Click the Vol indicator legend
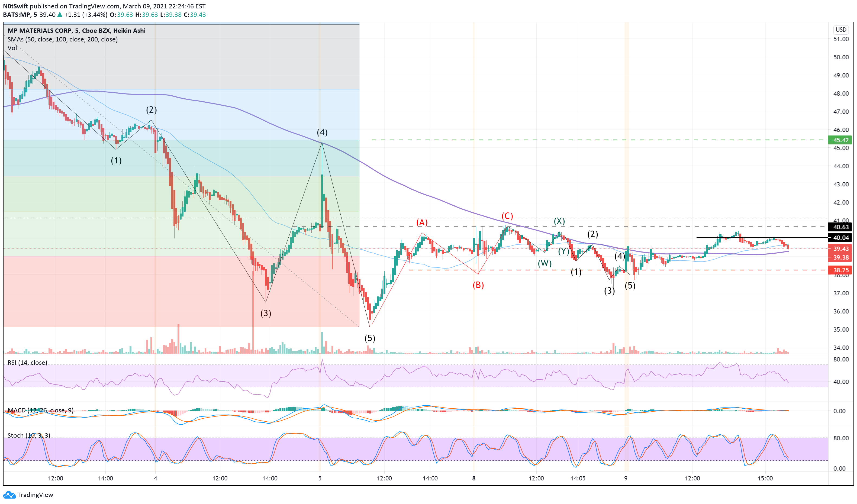The height and width of the screenshot is (504, 857). coord(12,48)
